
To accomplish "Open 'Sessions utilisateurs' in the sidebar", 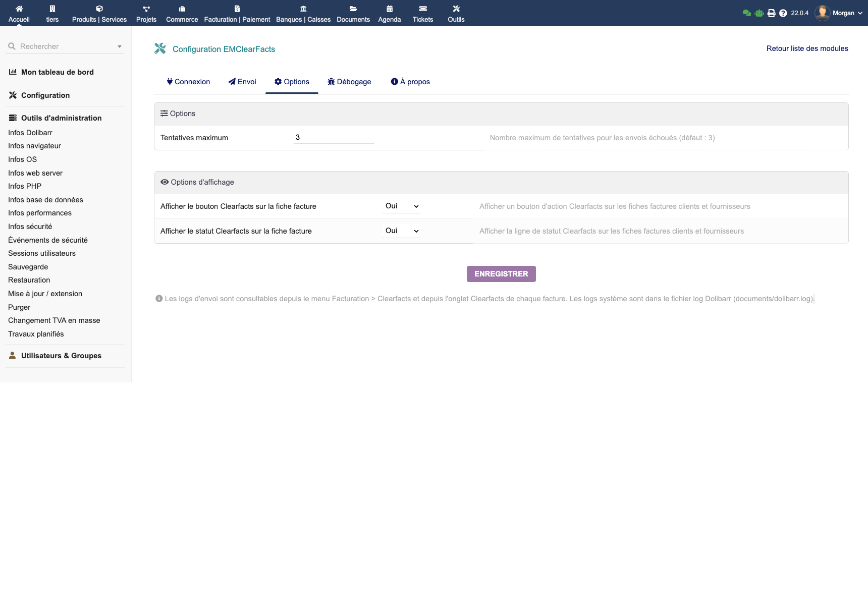I will click(x=42, y=253).
